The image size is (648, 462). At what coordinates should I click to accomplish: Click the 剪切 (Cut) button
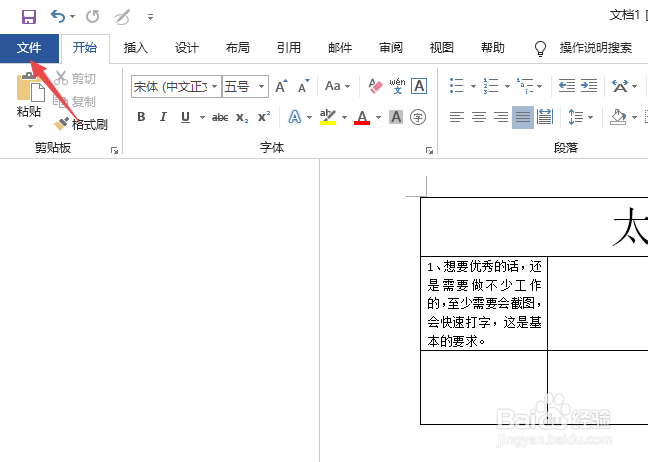[75, 78]
